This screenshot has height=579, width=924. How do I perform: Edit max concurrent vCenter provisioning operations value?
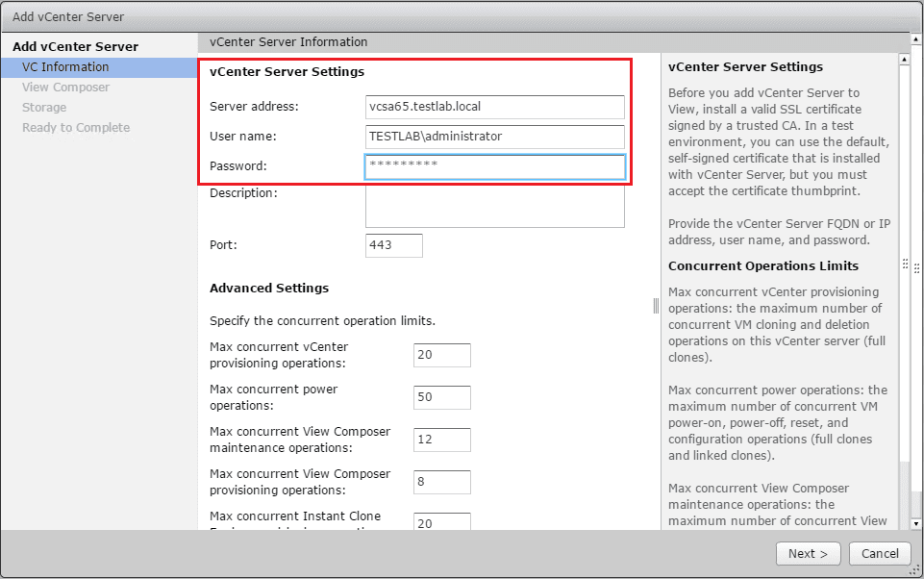coord(441,355)
